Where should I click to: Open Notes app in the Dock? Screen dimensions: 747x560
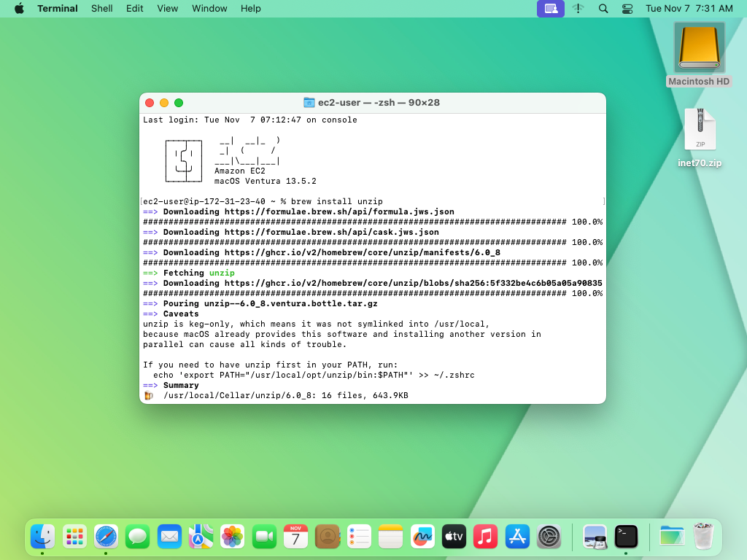click(x=391, y=536)
